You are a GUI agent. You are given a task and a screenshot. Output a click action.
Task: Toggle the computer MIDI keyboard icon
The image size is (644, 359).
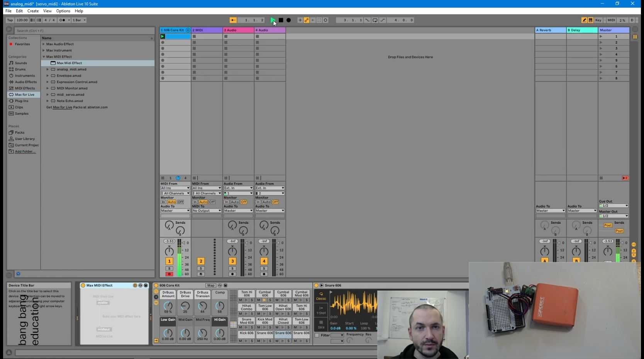coord(591,20)
